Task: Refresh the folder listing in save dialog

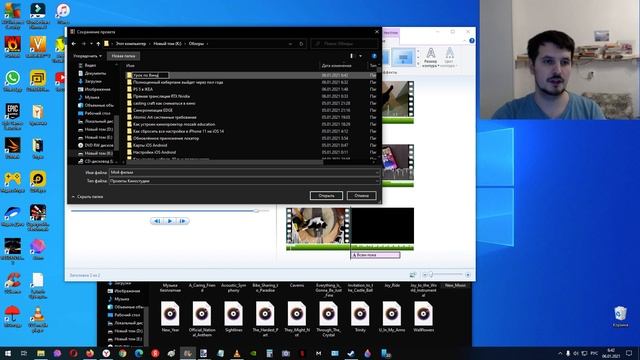Action: [301, 44]
